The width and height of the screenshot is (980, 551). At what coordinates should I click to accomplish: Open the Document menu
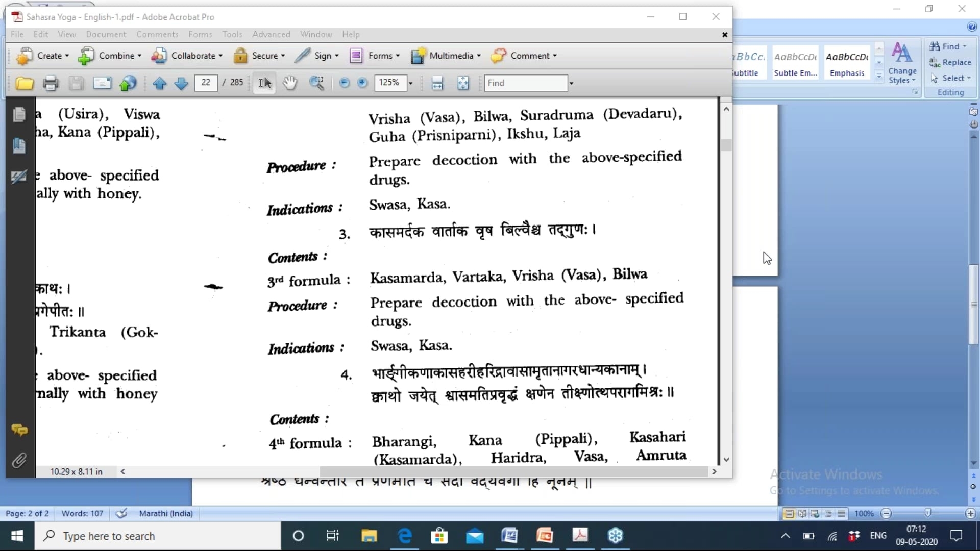click(x=106, y=34)
